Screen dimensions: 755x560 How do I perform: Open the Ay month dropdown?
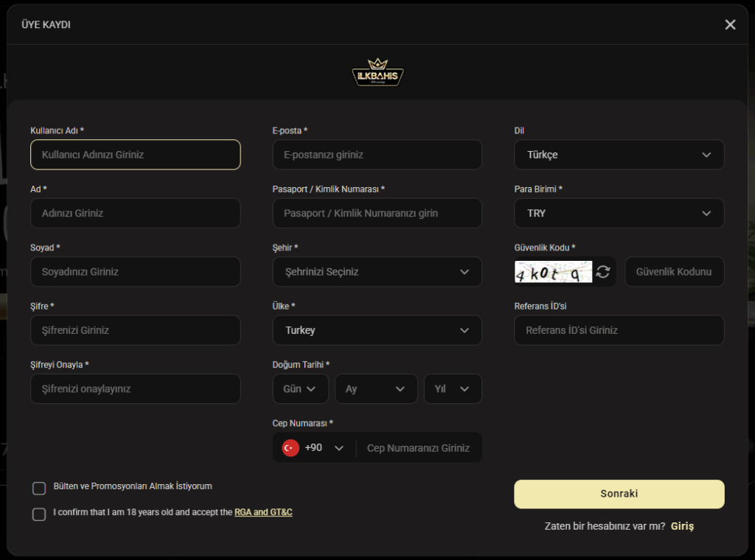(376, 389)
